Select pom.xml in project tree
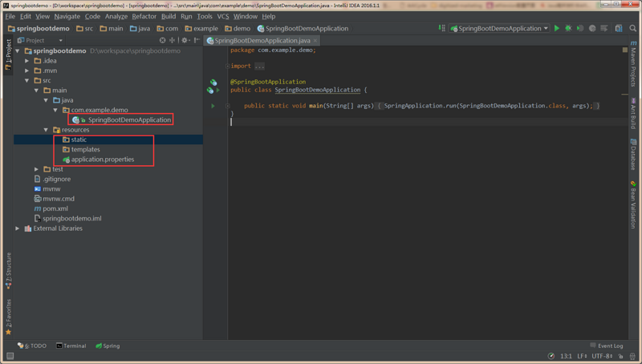 (x=51, y=208)
